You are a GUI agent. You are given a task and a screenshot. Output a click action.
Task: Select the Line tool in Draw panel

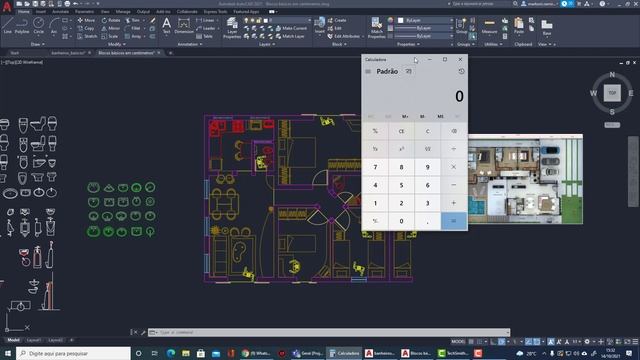point(7,26)
